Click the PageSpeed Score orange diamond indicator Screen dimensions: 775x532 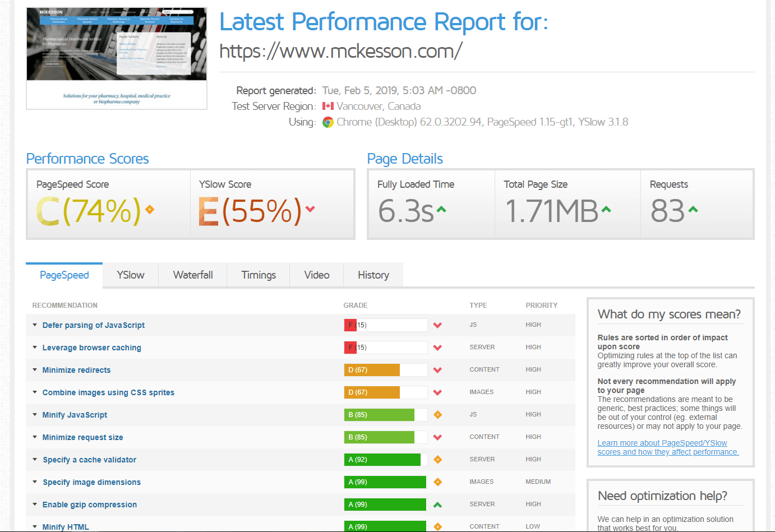coord(150,209)
